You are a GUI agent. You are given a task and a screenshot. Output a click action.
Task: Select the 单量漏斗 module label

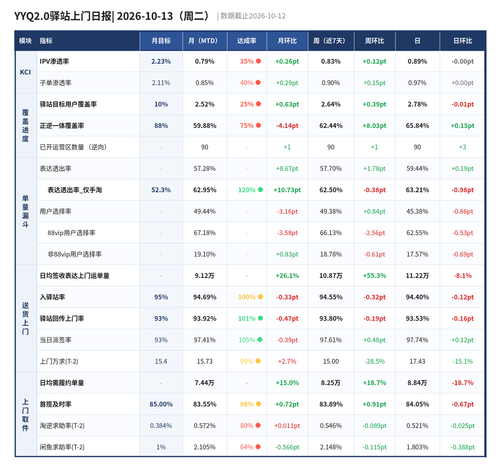(25, 211)
